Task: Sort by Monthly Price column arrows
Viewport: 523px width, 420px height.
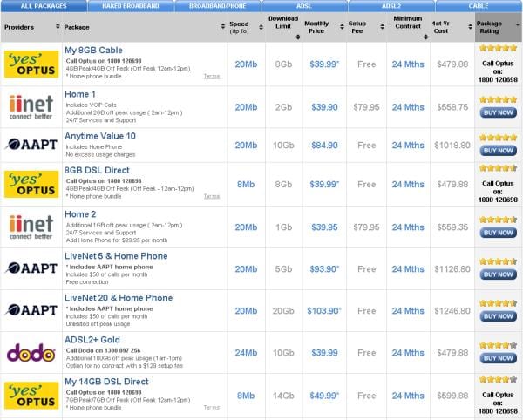Action: click(x=342, y=27)
